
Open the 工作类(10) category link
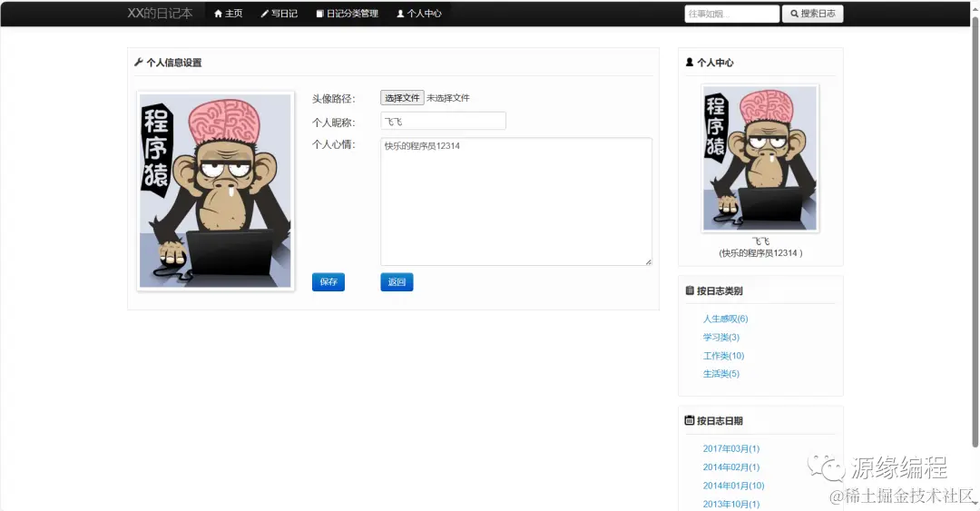pyautogui.click(x=723, y=355)
